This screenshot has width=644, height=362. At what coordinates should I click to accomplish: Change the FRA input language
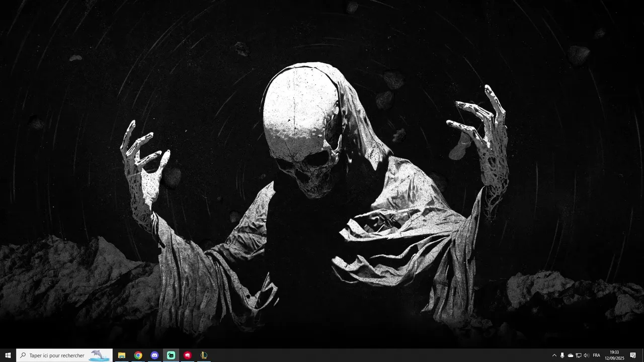click(x=597, y=355)
